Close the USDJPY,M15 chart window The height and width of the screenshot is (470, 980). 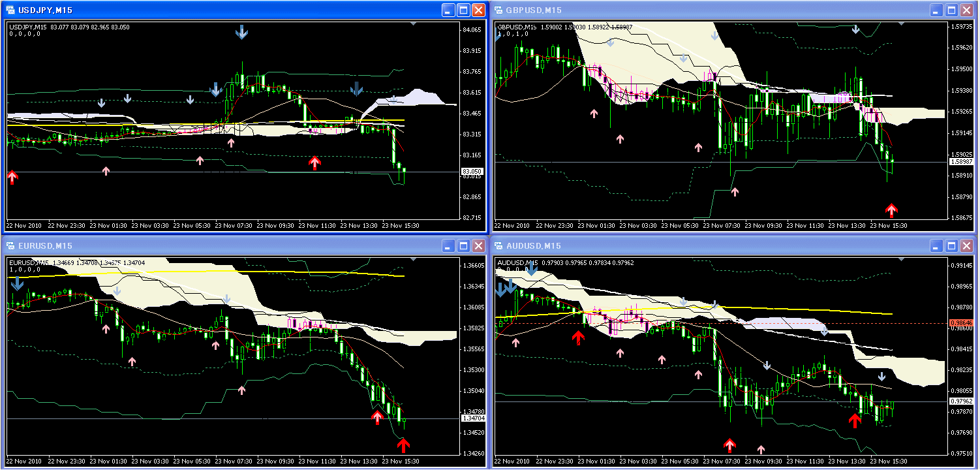tap(478, 10)
